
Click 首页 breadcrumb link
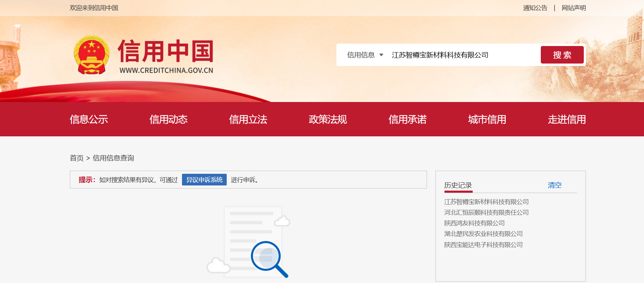77,158
